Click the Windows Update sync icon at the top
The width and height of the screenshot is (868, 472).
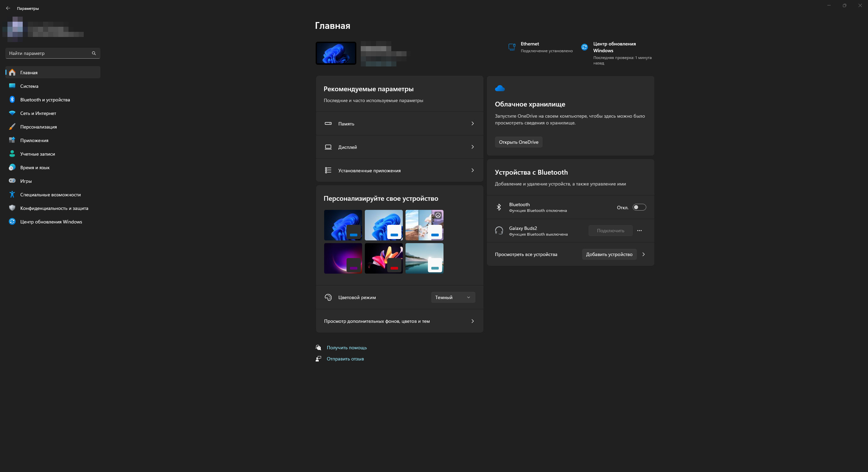[584, 47]
